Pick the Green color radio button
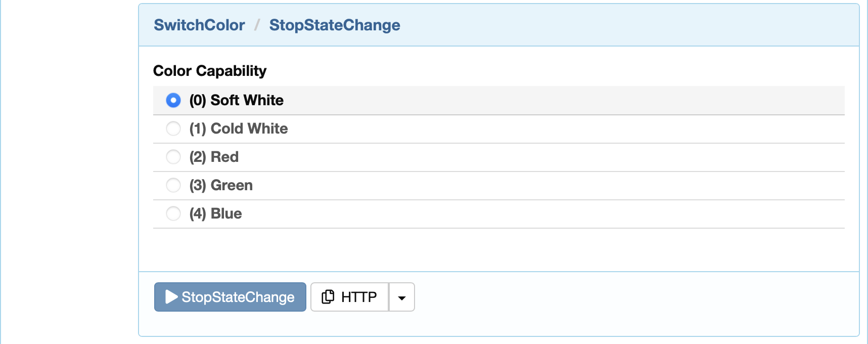 173,185
